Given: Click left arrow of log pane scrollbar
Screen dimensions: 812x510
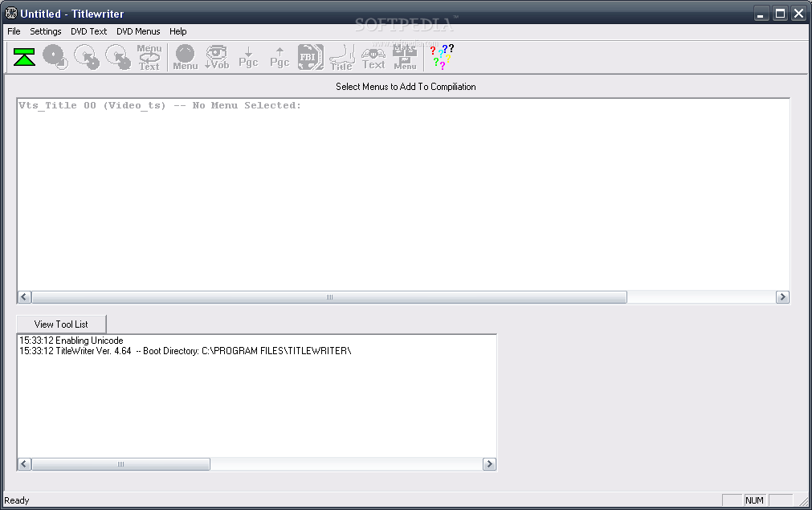Looking at the screenshot, I should tap(24, 464).
